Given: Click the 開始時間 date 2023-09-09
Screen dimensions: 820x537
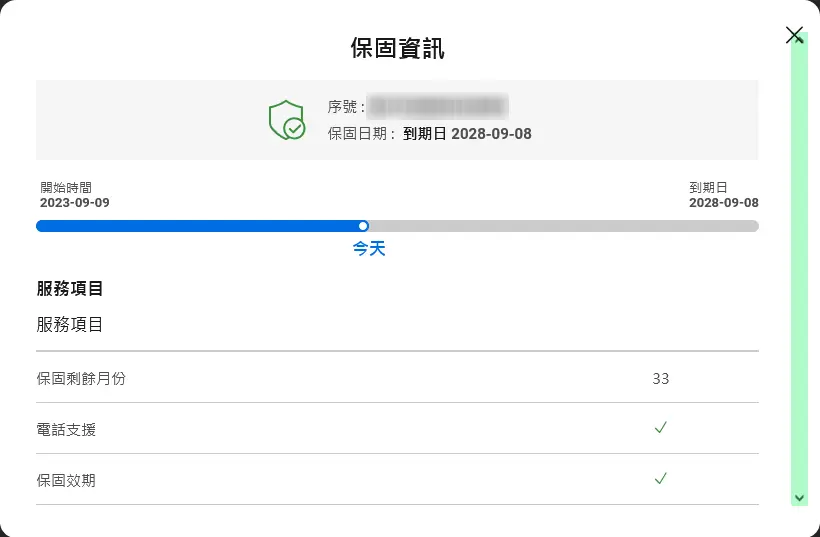Looking at the screenshot, I should pos(75,203).
